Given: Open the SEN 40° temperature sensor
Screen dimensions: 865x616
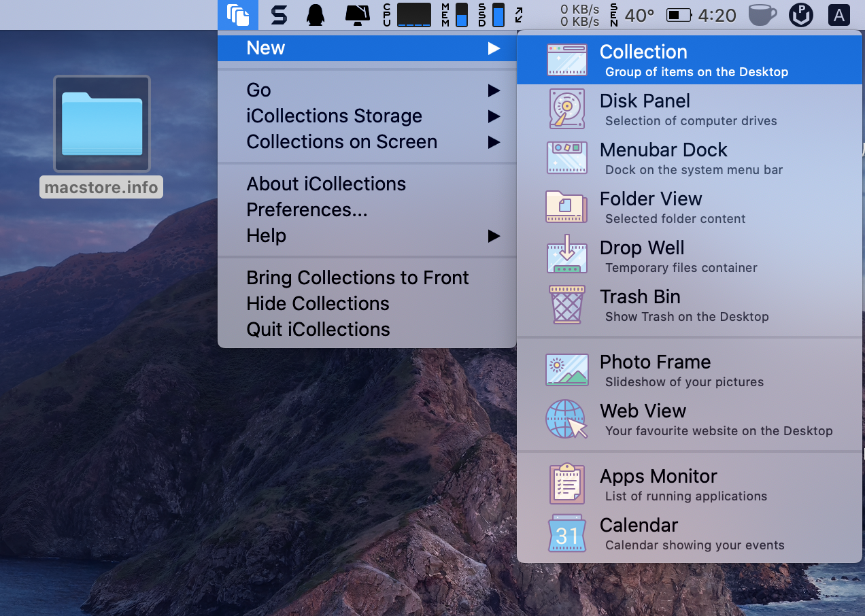Looking at the screenshot, I should (632, 15).
